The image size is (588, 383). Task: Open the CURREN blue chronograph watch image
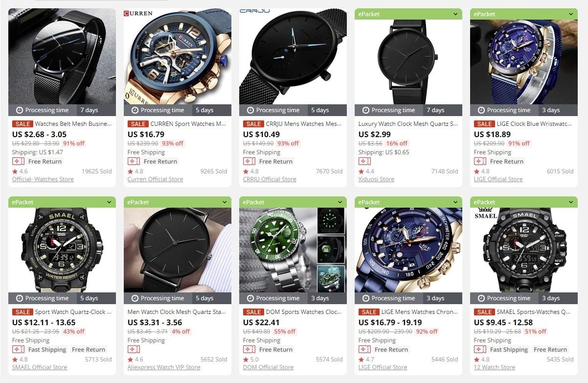[178, 56]
